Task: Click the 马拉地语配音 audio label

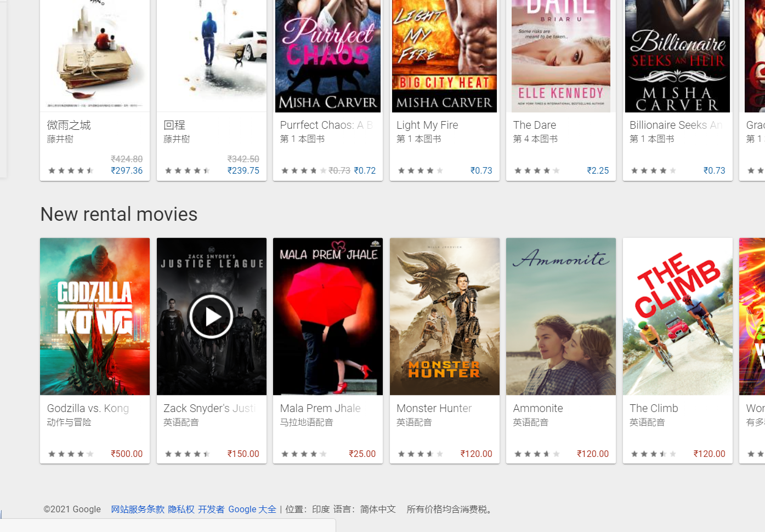Action: pyautogui.click(x=307, y=422)
